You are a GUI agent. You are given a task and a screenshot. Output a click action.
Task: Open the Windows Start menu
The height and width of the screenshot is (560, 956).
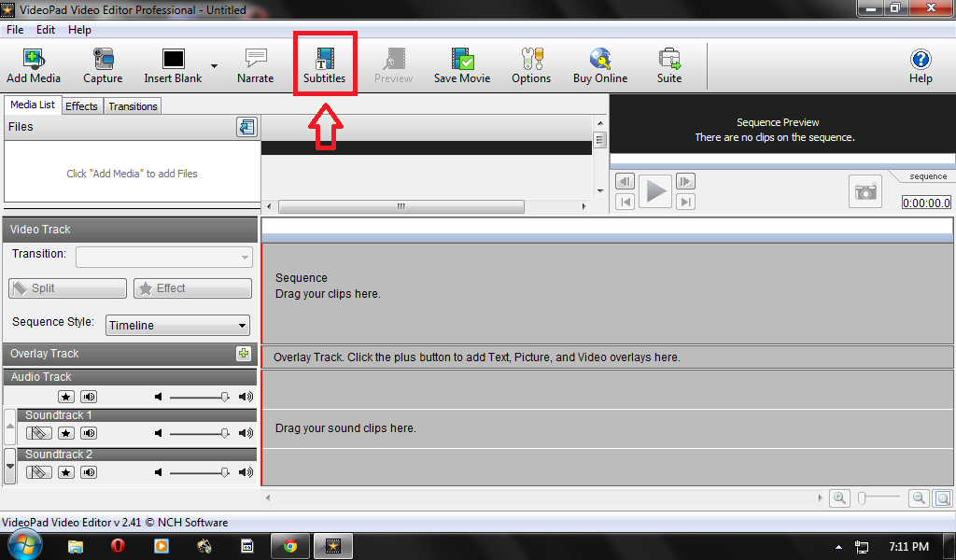(24, 545)
